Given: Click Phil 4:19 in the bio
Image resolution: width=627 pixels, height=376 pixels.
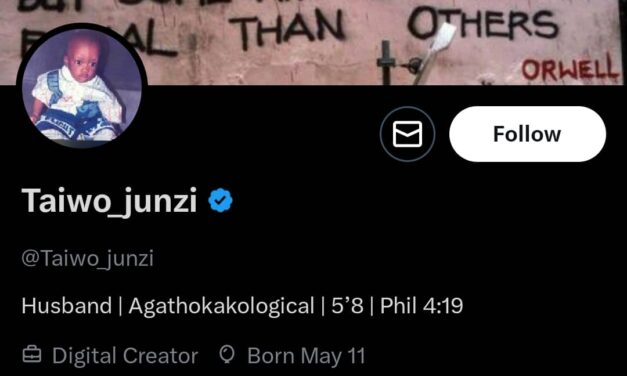Looking at the screenshot, I should pos(421,306).
